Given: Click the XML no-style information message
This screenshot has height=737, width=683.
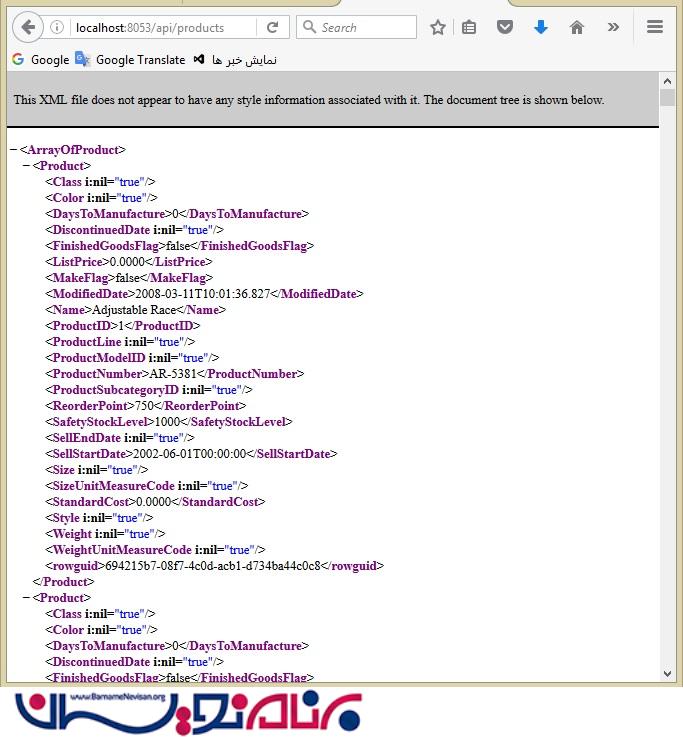Looking at the screenshot, I should [309, 100].
